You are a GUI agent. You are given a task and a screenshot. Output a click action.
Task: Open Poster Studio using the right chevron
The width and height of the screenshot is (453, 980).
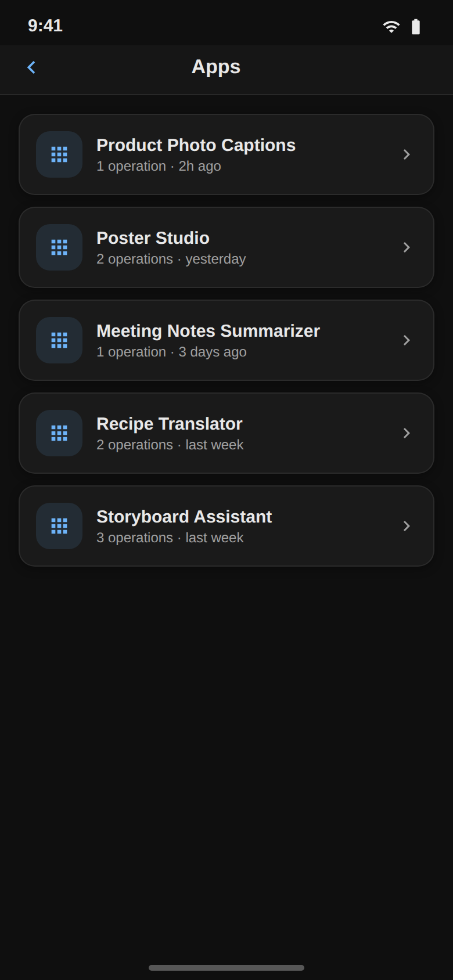click(x=407, y=247)
